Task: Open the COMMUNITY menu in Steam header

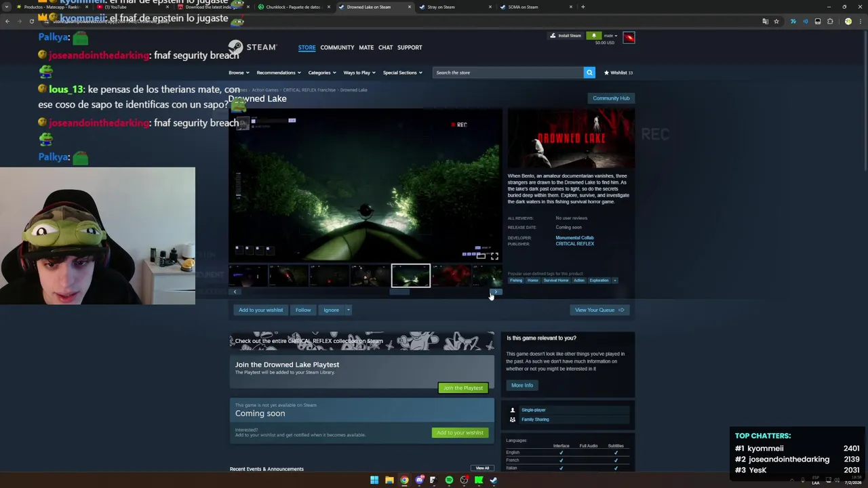Action: click(x=337, y=47)
